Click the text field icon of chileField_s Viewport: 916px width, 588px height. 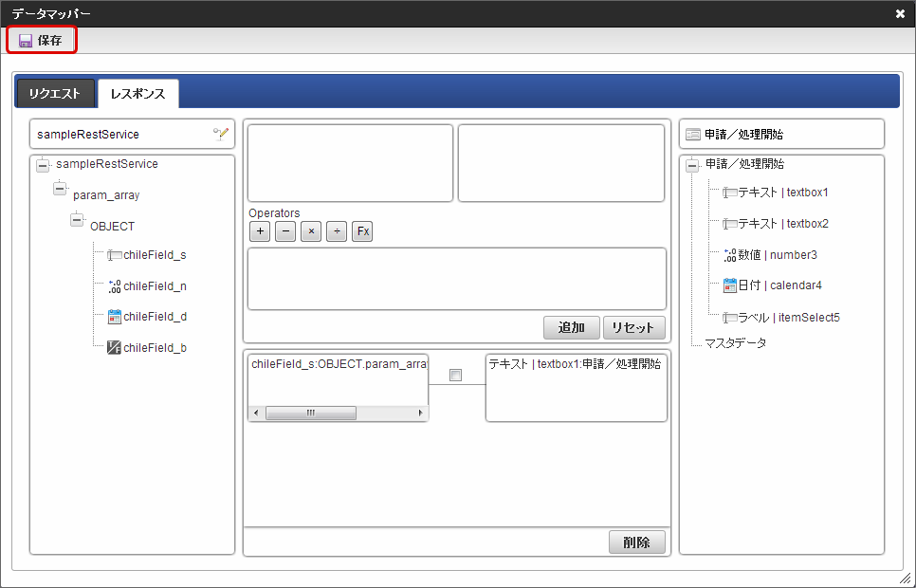115,255
